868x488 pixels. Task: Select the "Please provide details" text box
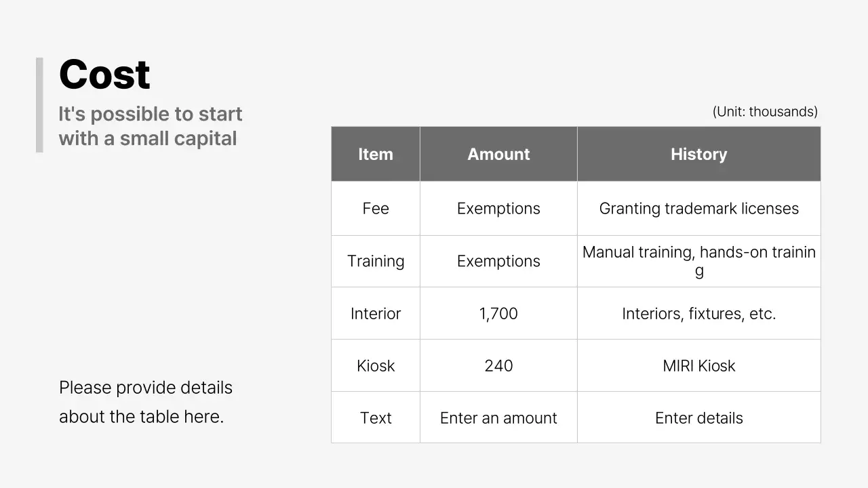(x=145, y=402)
